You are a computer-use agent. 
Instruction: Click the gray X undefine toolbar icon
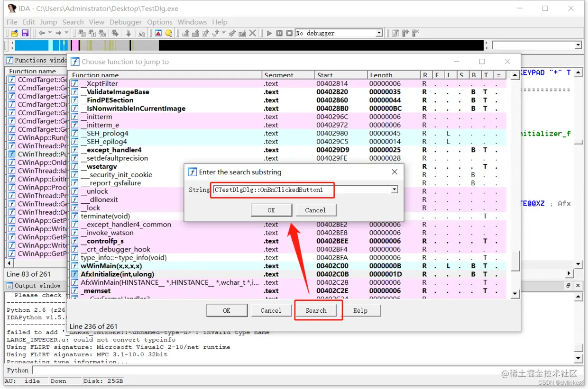coord(252,33)
